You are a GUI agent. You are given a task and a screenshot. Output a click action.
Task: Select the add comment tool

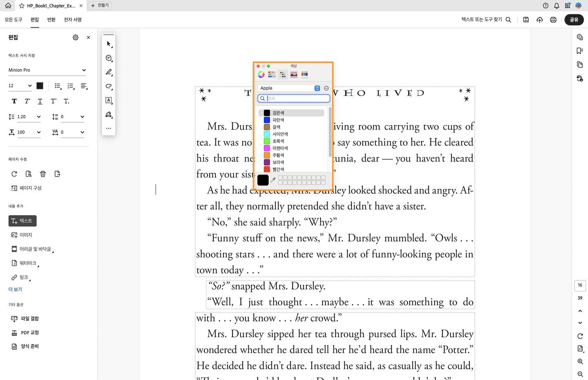[109, 58]
